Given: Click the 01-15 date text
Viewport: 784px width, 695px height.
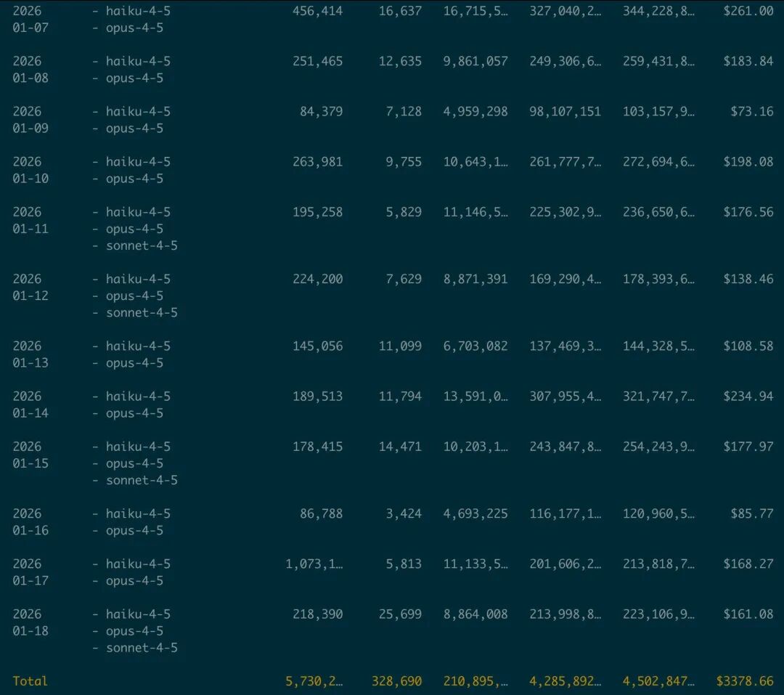Looking at the screenshot, I should coord(30,463).
